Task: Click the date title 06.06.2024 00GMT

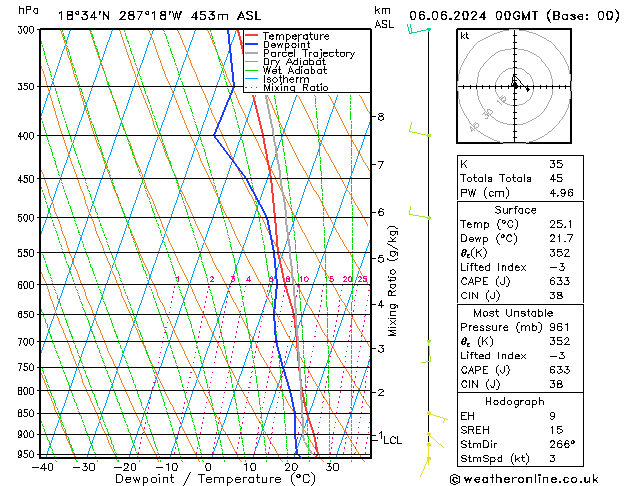Action: pyautogui.click(x=512, y=15)
